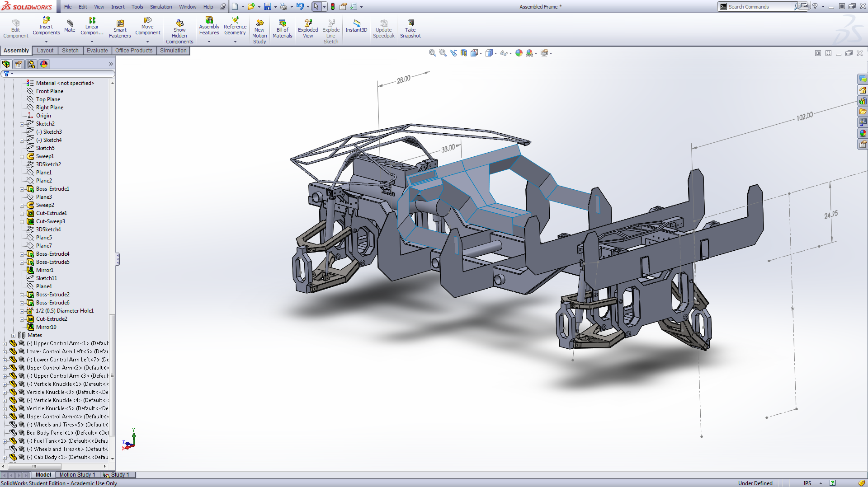This screenshot has width=868, height=487.
Task: Click the Take Snapshot tool
Action: 410,28
